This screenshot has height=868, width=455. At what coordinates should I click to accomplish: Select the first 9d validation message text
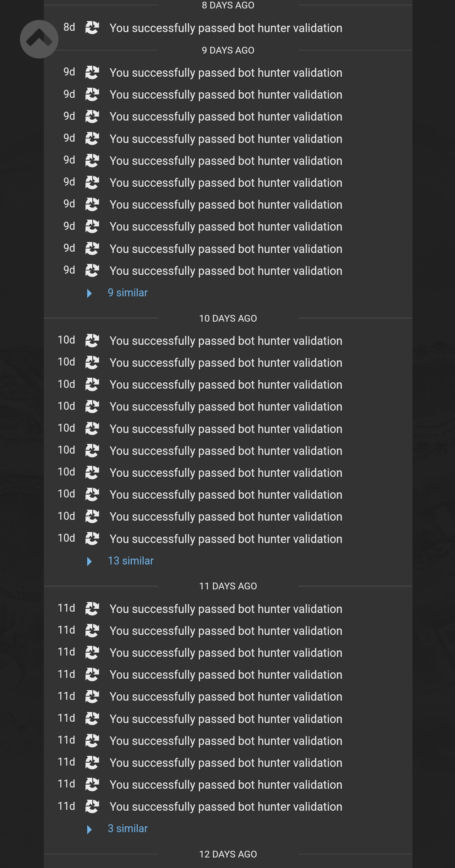point(226,73)
